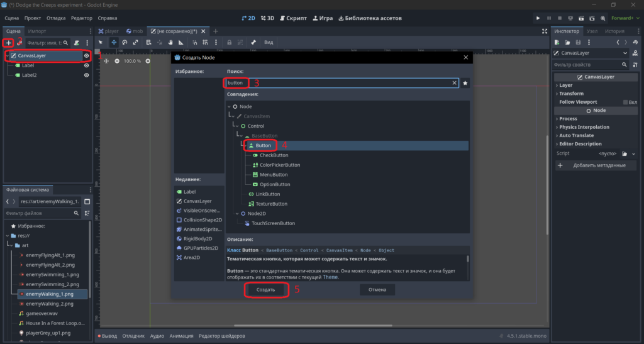
Task: Click the lock selected node icon
Action: [x=229, y=42]
